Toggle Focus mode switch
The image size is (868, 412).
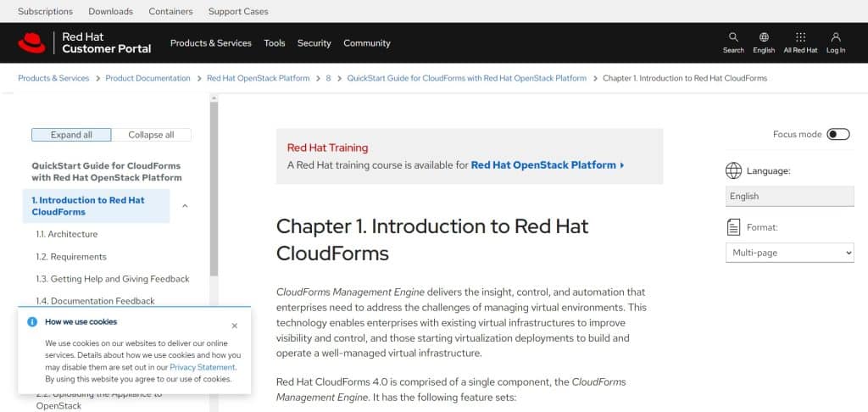[x=838, y=135]
